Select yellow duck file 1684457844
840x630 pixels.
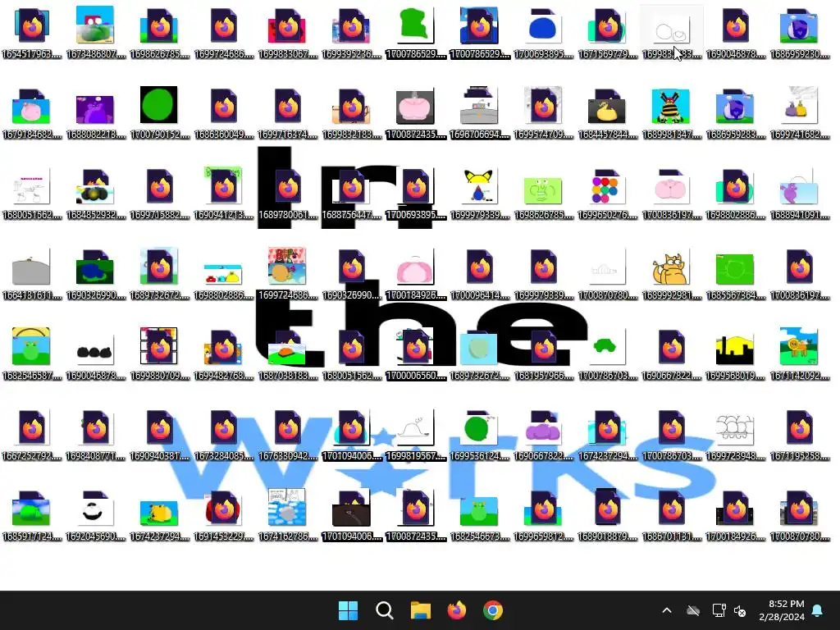click(608, 113)
